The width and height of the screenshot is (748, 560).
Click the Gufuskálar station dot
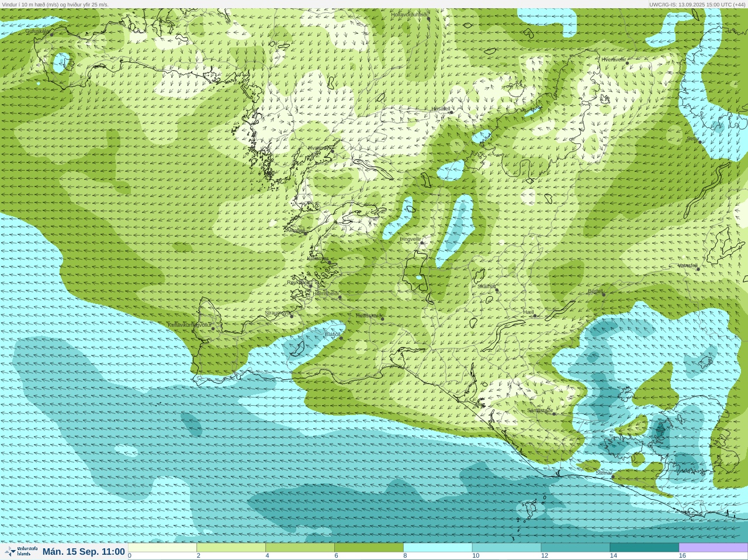[51, 34]
